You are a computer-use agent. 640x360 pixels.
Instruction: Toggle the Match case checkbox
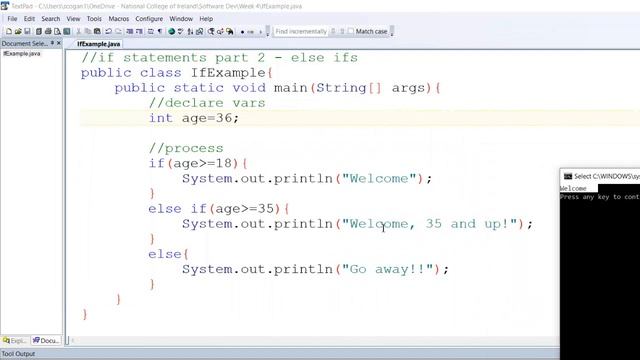351,31
